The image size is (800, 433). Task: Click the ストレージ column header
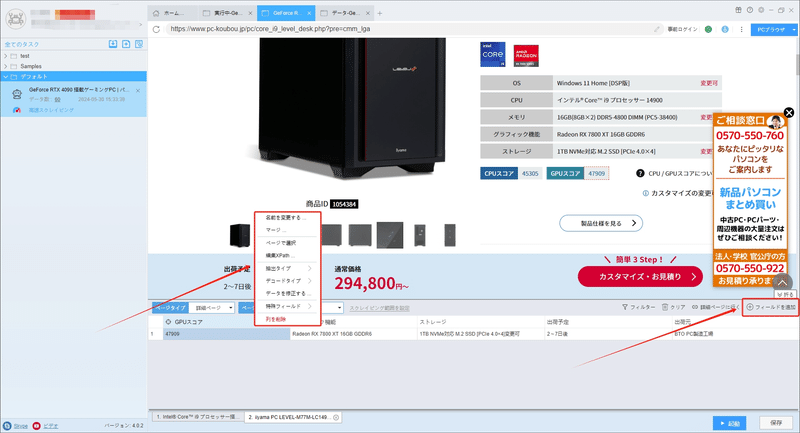(481, 322)
